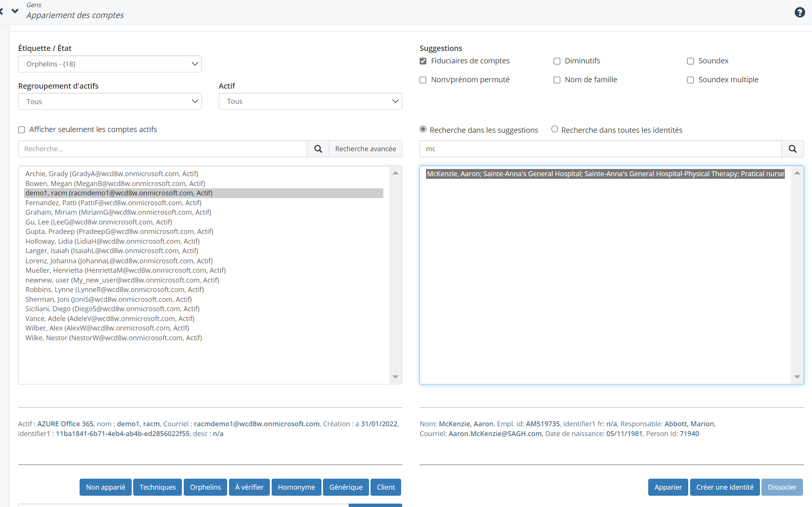
Task: Click the search icon in suggestions panel
Action: pyautogui.click(x=793, y=148)
